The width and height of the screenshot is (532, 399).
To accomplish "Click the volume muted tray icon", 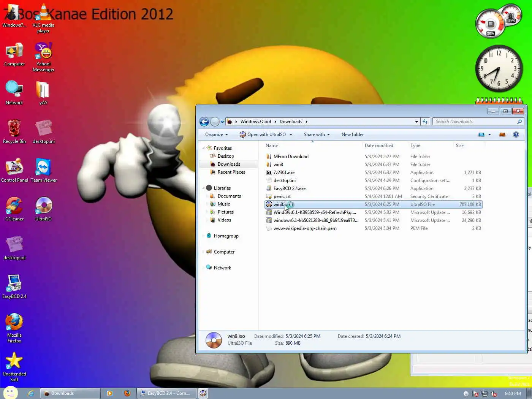I will pyautogui.click(x=494, y=394).
